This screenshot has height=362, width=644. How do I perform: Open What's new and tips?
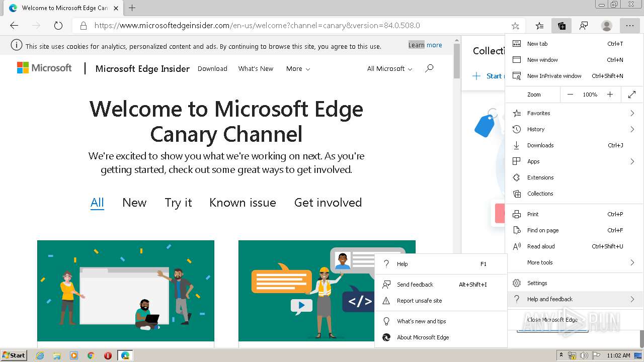[x=440, y=321]
